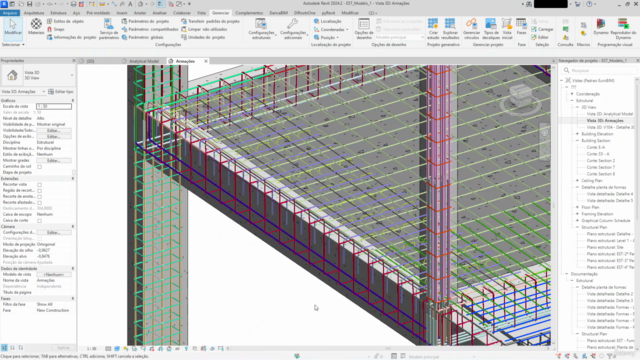
Task: Open the Inserir ribbon tab
Action: (x=122, y=13)
